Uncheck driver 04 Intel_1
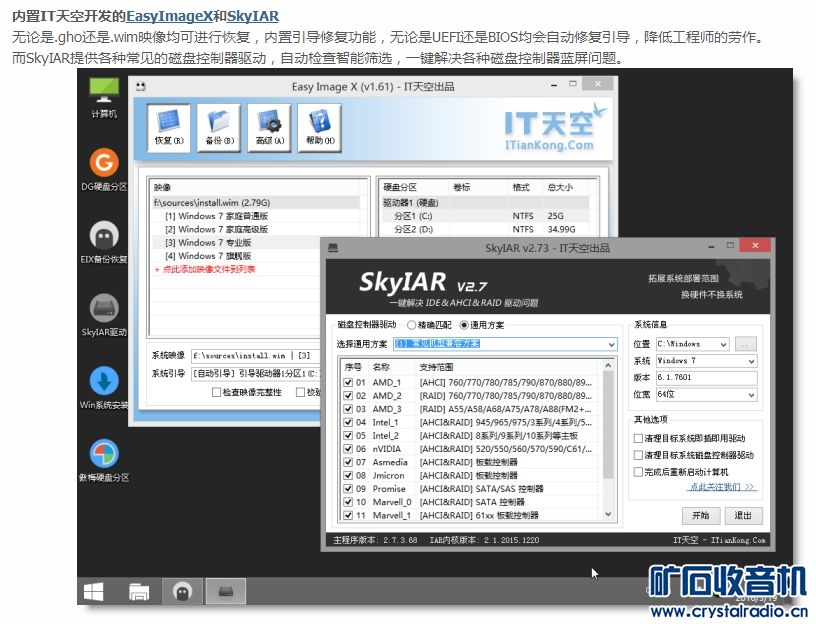This screenshot has height=624, width=816. point(348,422)
